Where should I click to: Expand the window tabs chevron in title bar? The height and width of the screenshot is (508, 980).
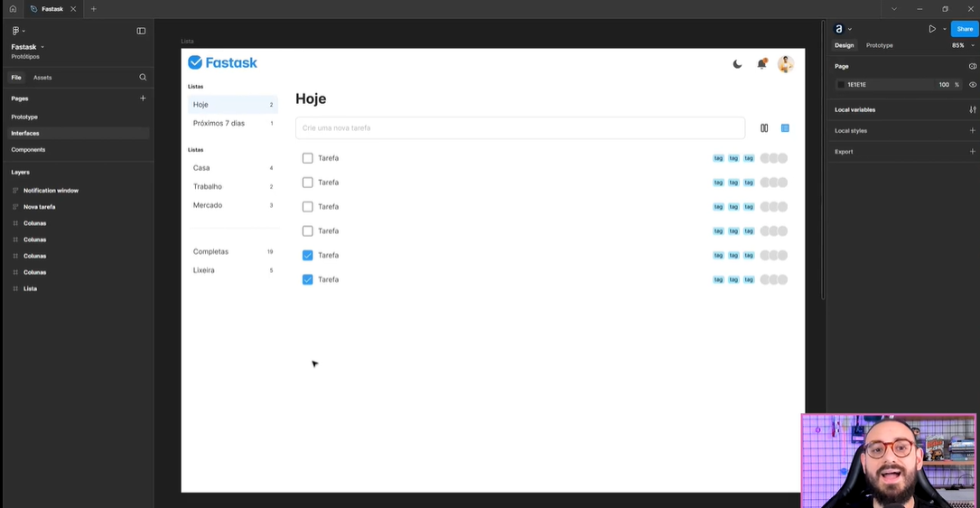(x=894, y=9)
